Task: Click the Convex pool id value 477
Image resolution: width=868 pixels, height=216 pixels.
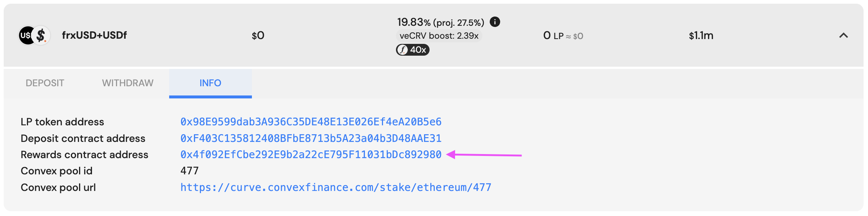Action: tap(189, 171)
